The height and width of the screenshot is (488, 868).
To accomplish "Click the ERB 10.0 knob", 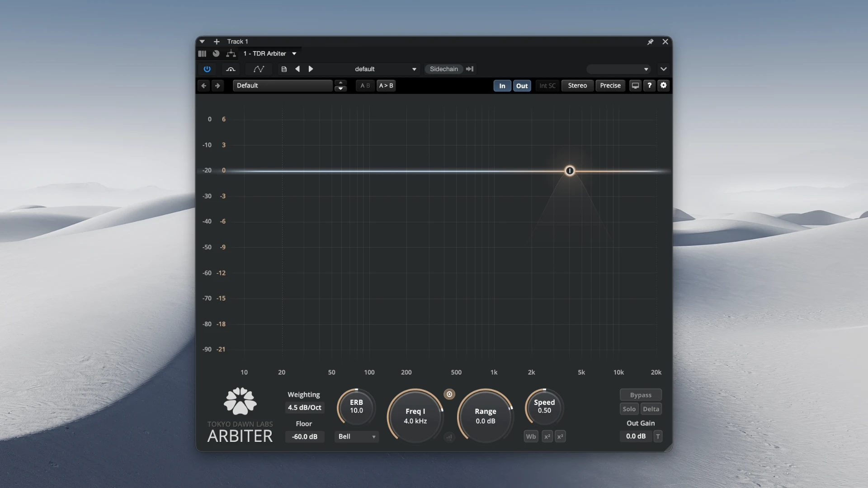I will click(356, 407).
